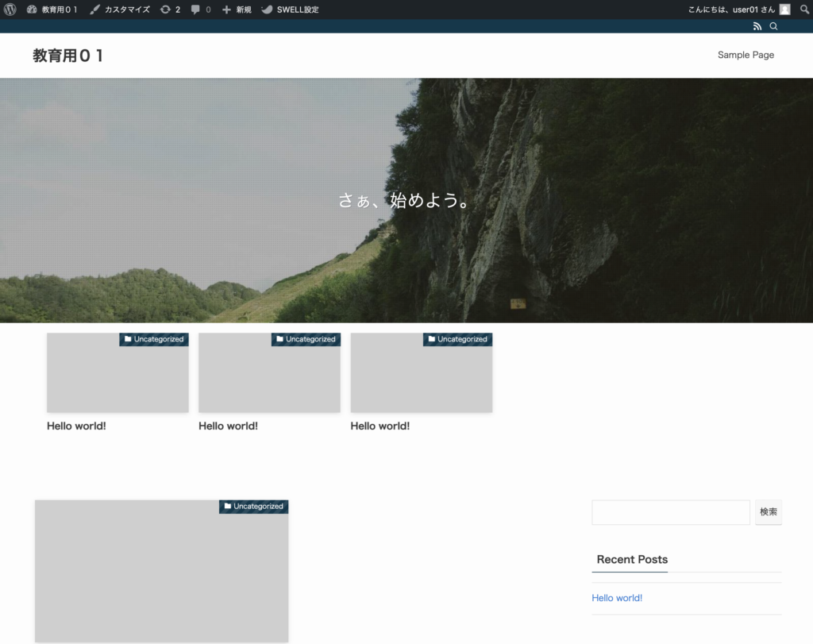Open the comments item showing 0
The width and height of the screenshot is (813, 644).
pos(201,10)
